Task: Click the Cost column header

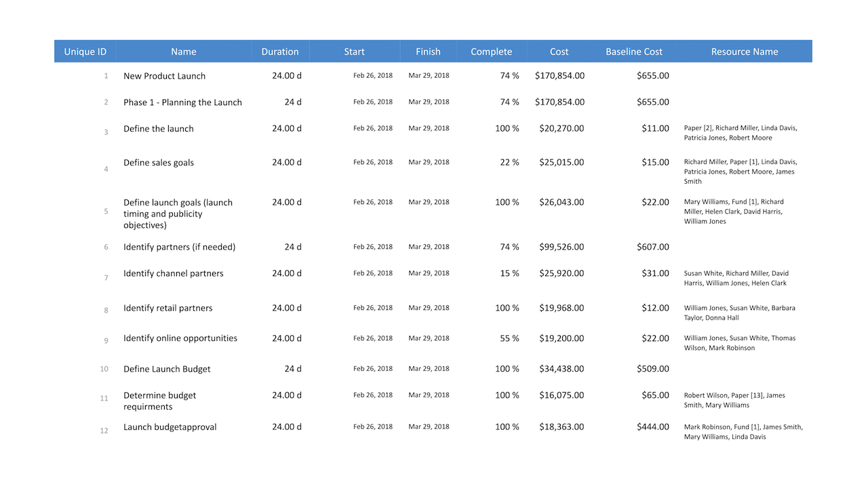Action: [559, 52]
